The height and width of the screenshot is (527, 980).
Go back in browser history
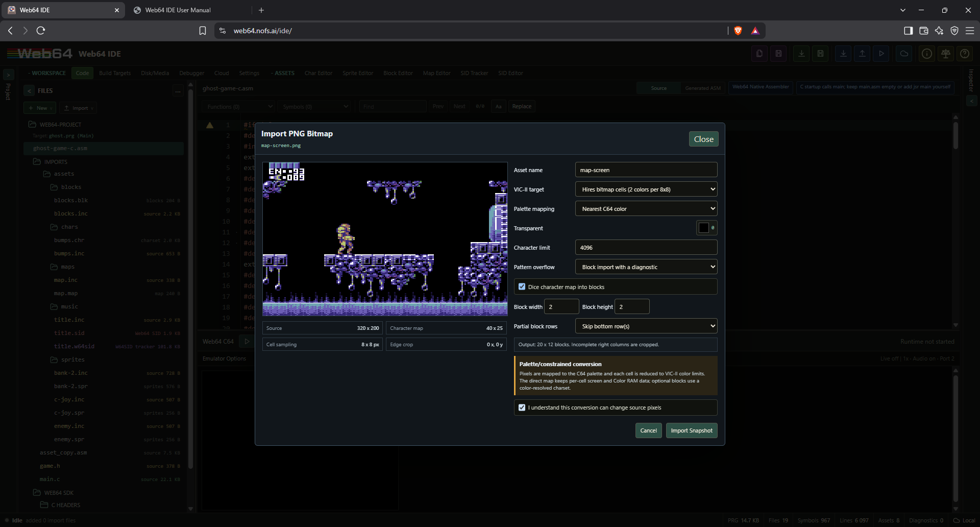pos(10,31)
